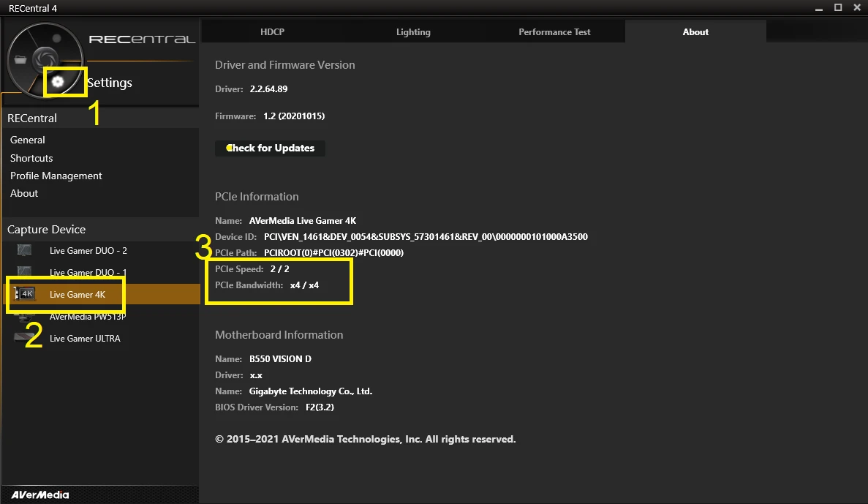868x504 pixels.
Task: Click the 4K capture card icon
Action: click(25, 294)
